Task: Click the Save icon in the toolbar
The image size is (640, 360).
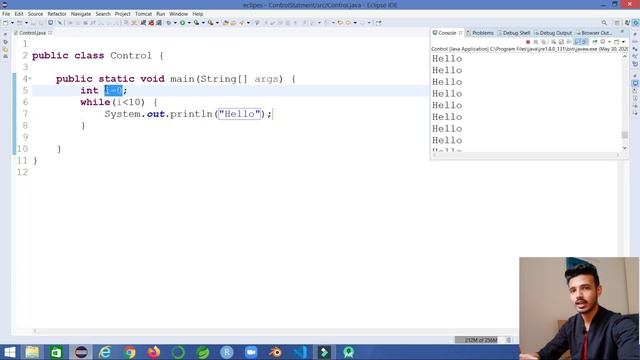Action: point(33,22)
